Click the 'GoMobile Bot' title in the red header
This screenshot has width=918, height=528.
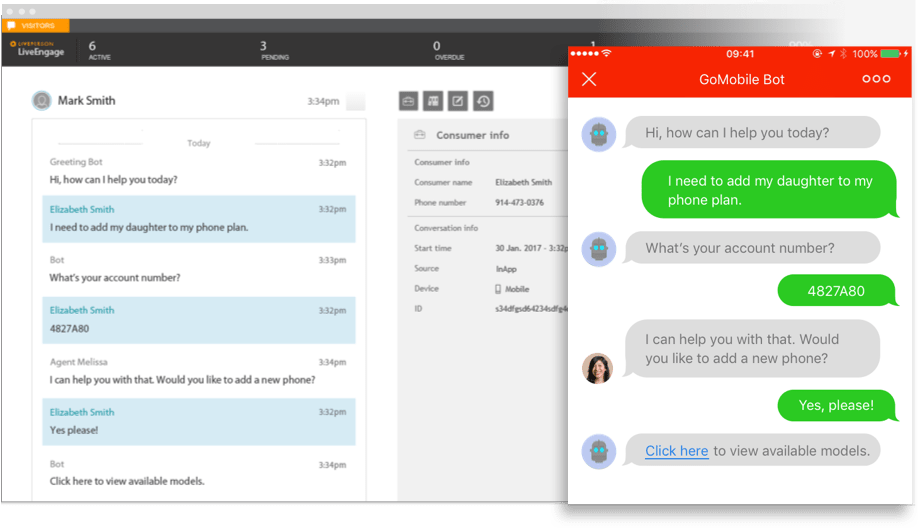(x=741, y=80)
